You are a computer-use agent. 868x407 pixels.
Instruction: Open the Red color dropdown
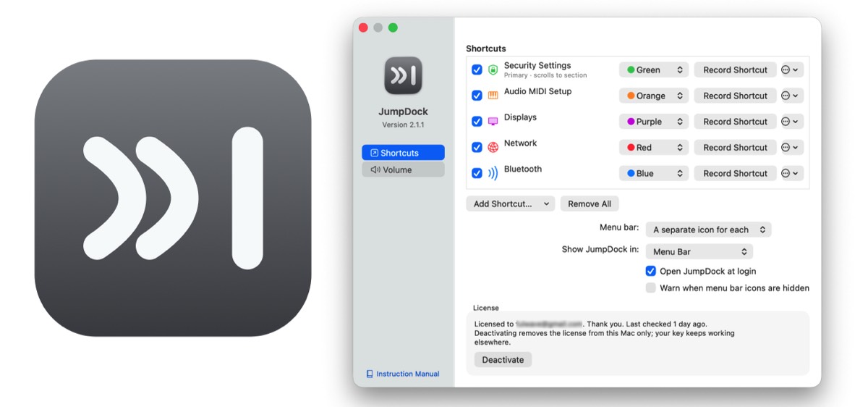tap(654, 147)
